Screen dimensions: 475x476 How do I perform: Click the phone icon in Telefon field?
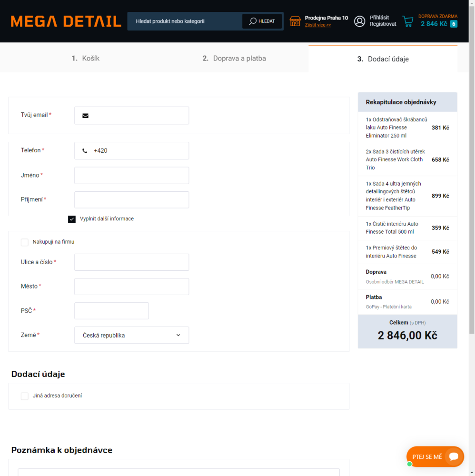85,150
